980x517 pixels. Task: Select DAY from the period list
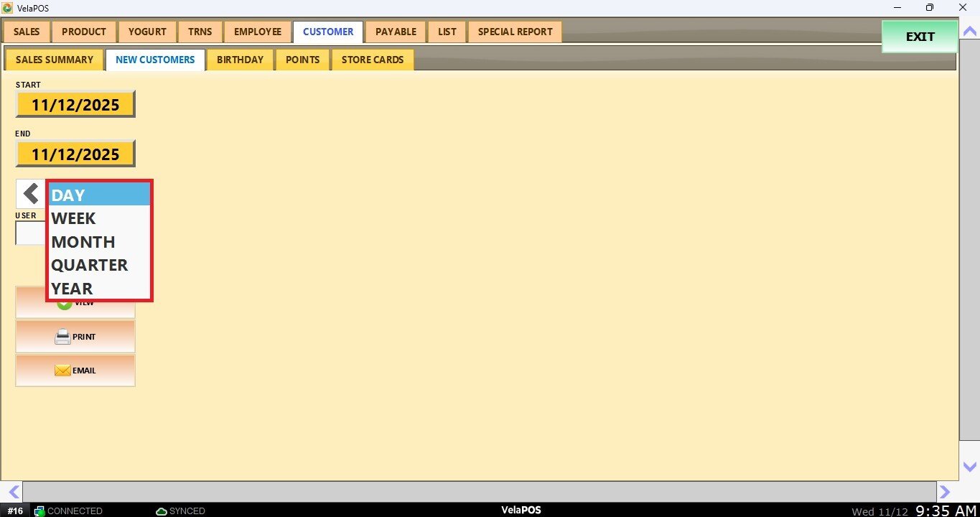[99, 195]
